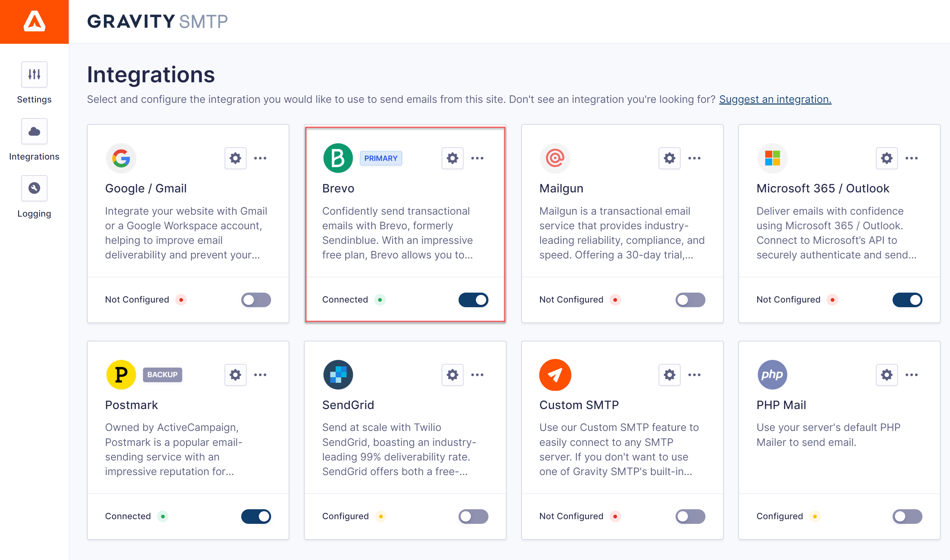
Task: Open Custom SMTP more options menu
Action: 694,375
